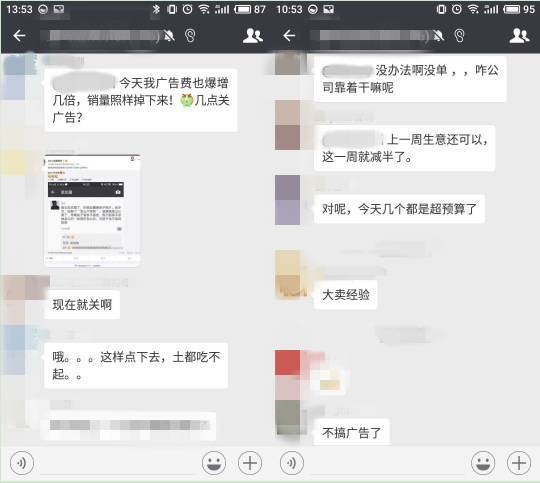Tap earpiece mode icon in left header
The height and width of the screenshot is (483, 540).
pos(190,35)
